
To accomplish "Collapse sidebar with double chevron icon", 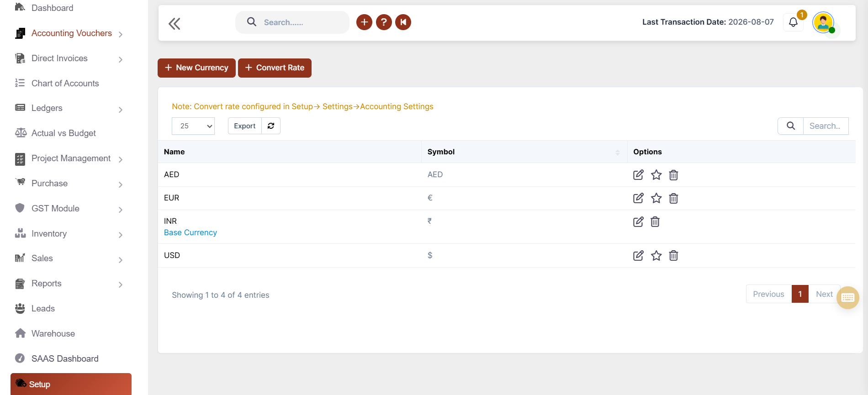I will click(x=175, y=23).
